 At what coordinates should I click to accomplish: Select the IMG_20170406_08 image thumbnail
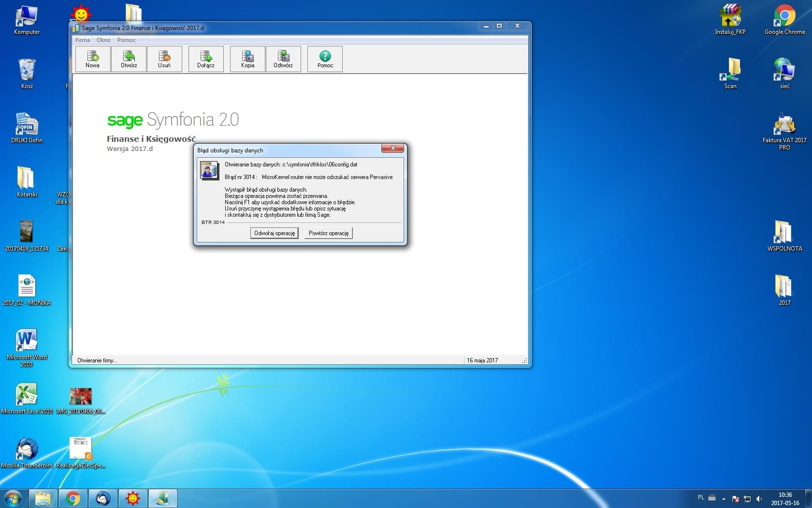coord(81,401)
